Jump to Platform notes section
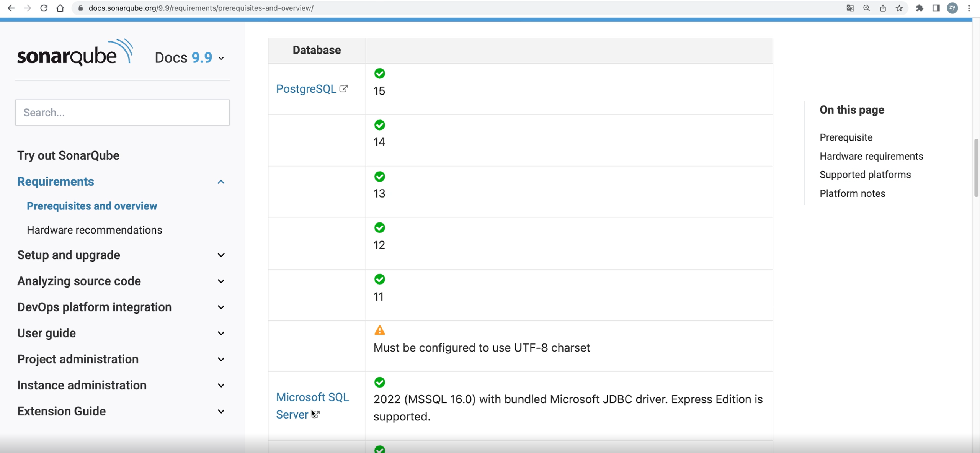The width and height of the screenshot is (980, 453). click(852, 193)
